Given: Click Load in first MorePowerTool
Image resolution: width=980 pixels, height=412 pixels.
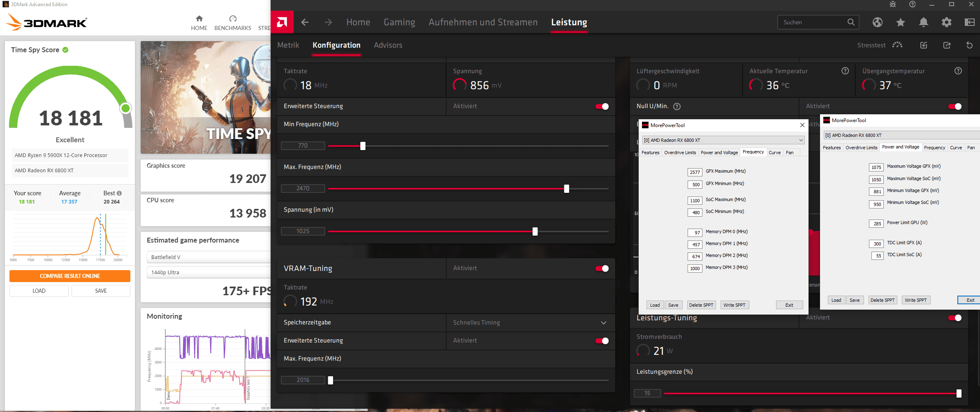Looking at the screenshot, I should click(655, 305).
